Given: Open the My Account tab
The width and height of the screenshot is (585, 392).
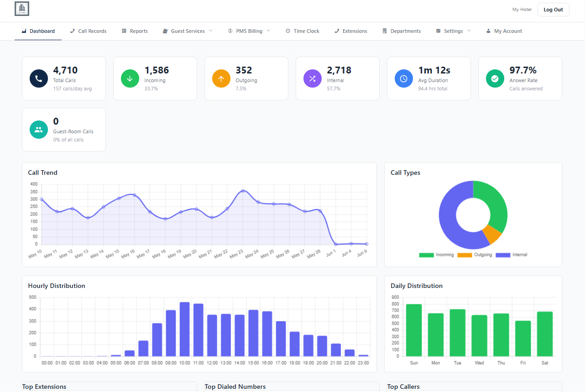Looking at the screenshot, I should pos(504,31).
